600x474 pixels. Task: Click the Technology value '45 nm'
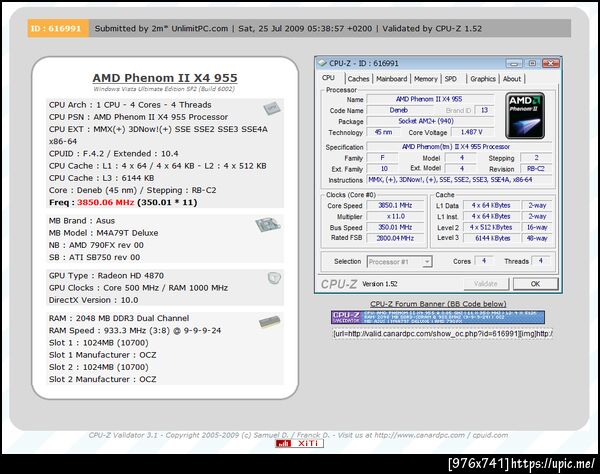point(383,132)
